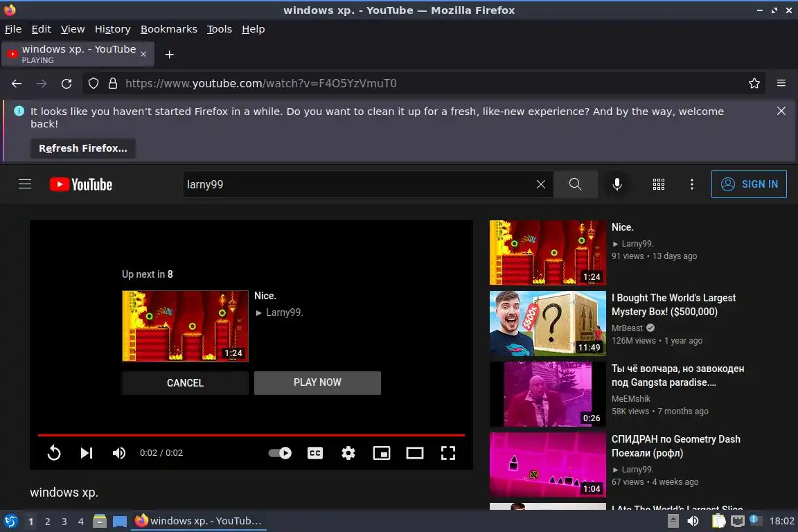Open the tracking protection shield icon
The width and height of the screenshot is (798, 532).
(x=94, y=84)
